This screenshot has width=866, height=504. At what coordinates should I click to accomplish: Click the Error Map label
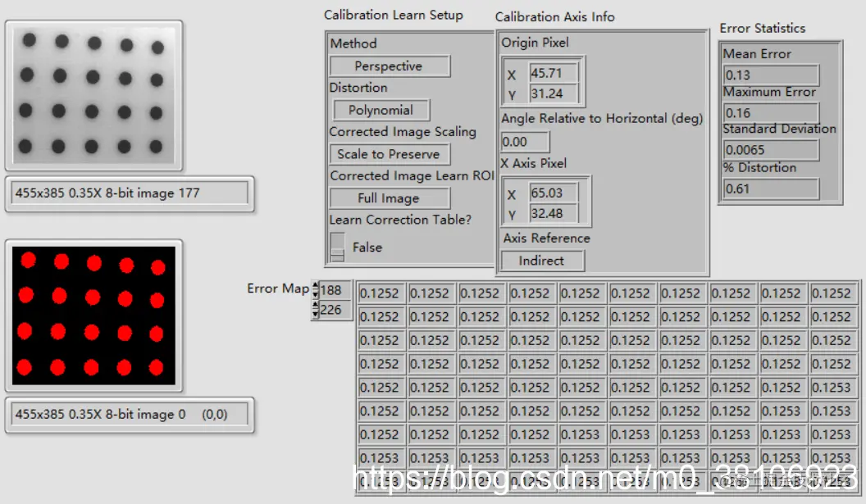pyautogui.click(x=278, y=288)
